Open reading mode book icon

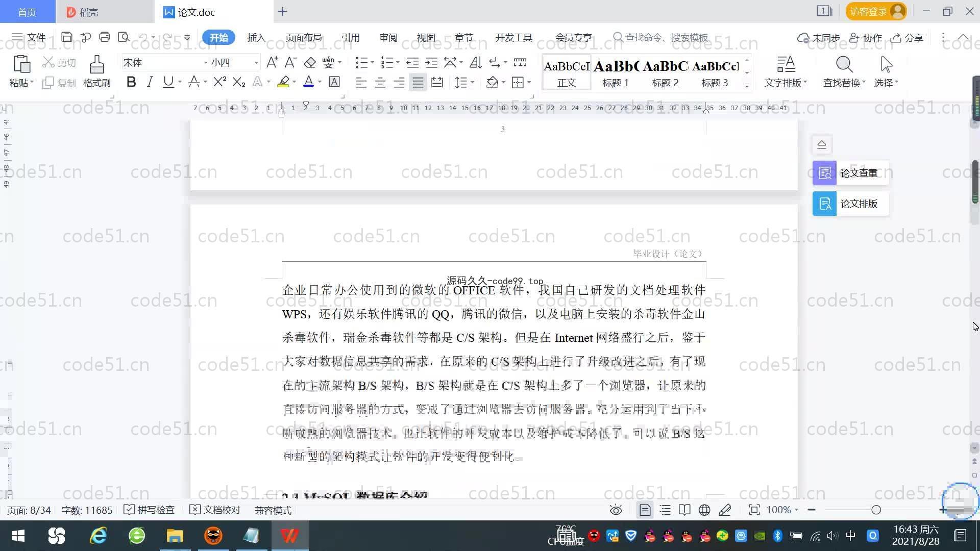(x=684, y=510)
